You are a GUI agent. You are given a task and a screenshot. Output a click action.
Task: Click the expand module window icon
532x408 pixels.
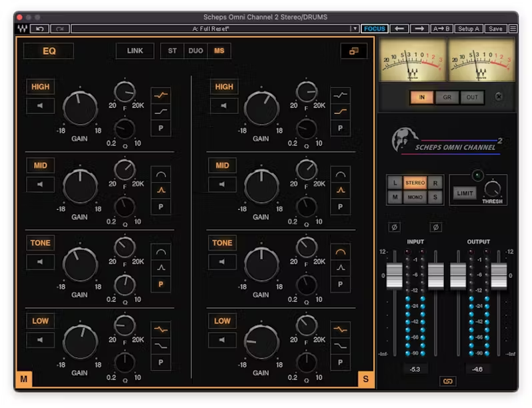(x=354, y=51)
